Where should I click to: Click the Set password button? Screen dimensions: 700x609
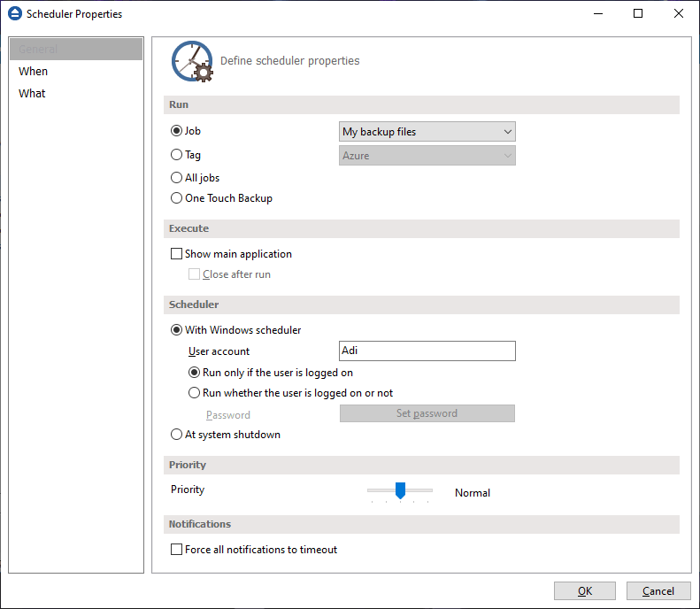[x=427, y=413]
